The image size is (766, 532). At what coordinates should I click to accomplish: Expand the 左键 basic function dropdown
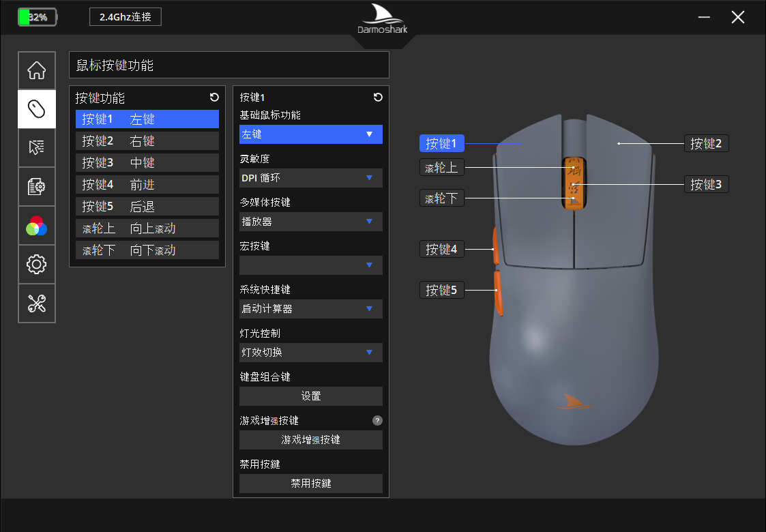311,134
